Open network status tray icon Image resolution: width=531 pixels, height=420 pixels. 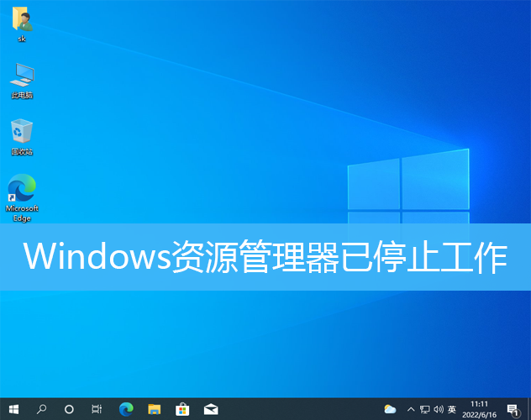(424, 409)
